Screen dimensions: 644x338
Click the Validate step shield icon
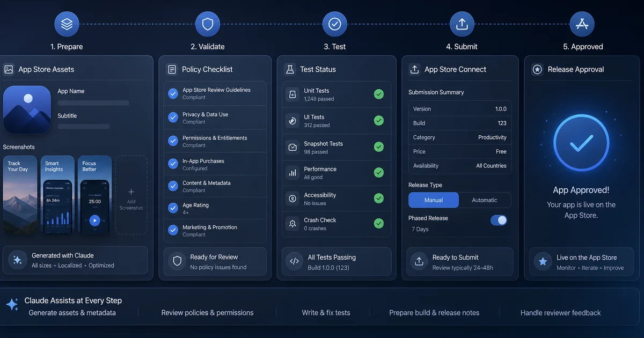[x=207, y=24]
